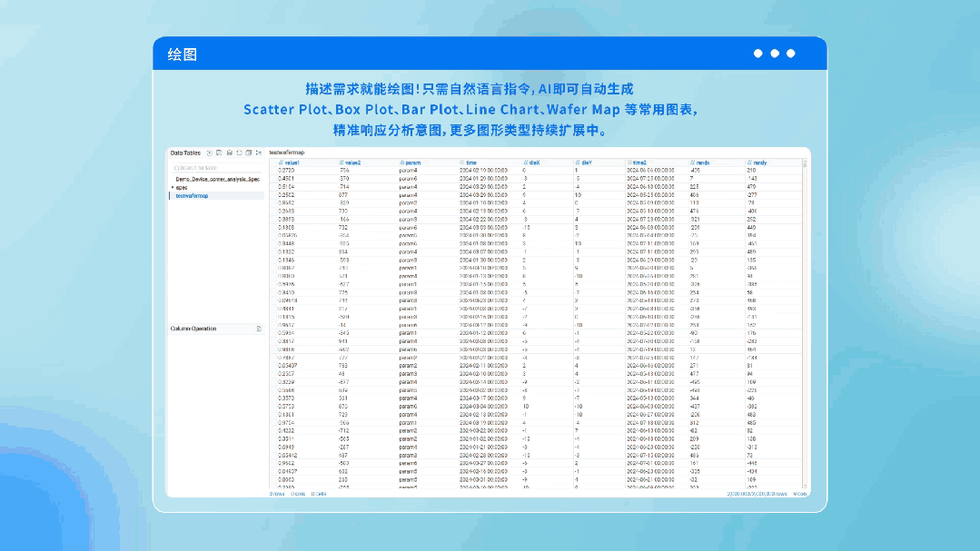Image resolution: width=980 pixels, height=551 pixels.
Task: Click the rows count in status bar
Action: point(277,494)
